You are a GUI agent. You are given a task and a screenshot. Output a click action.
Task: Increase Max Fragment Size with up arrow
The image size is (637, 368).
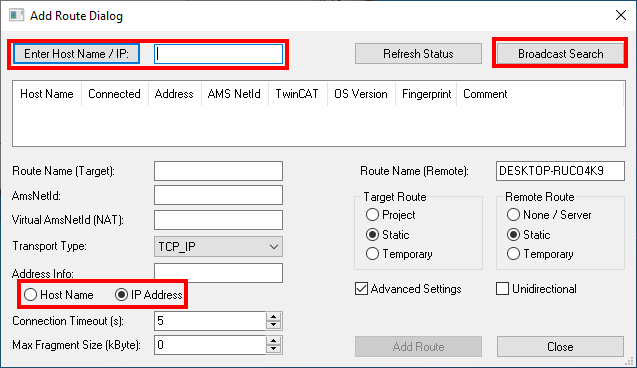(273, 341)
